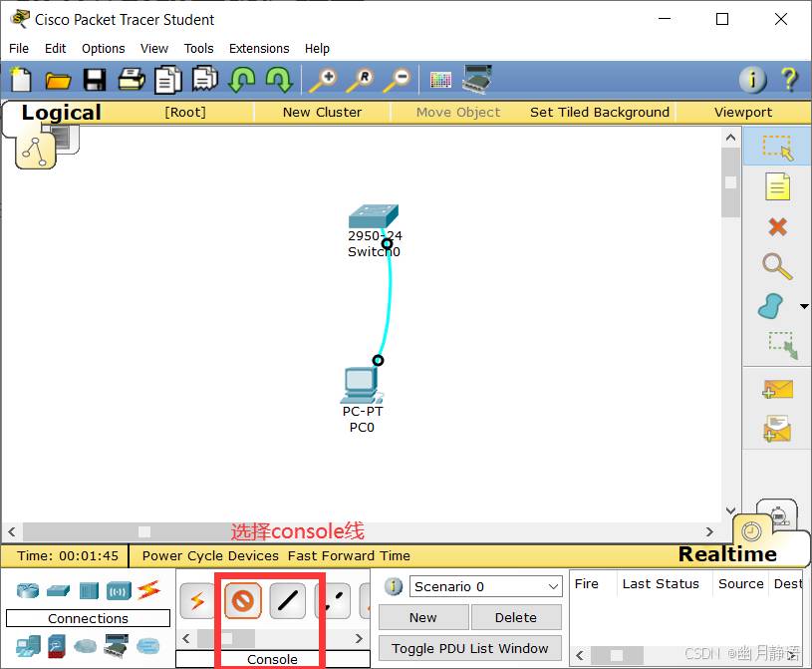The image size is (812, 669).
Task: Click Fast Forward Time
Action: click(349, 556)
